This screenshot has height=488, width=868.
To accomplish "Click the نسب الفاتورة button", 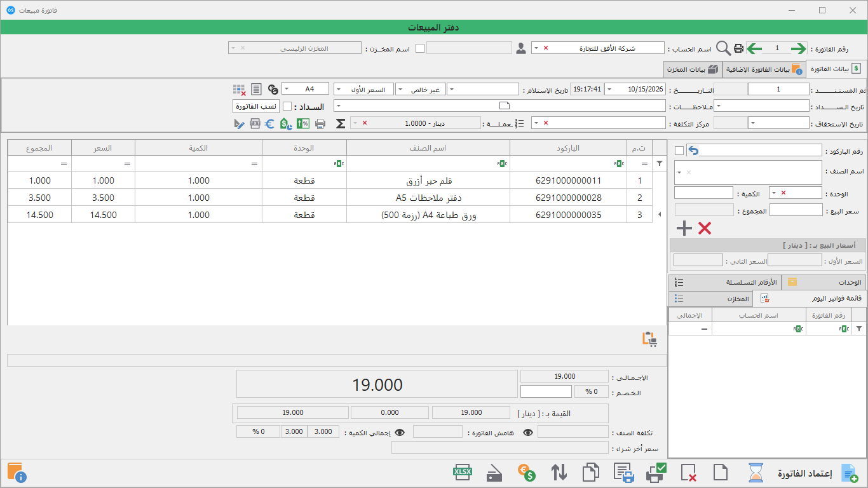I will coord(257,107).
